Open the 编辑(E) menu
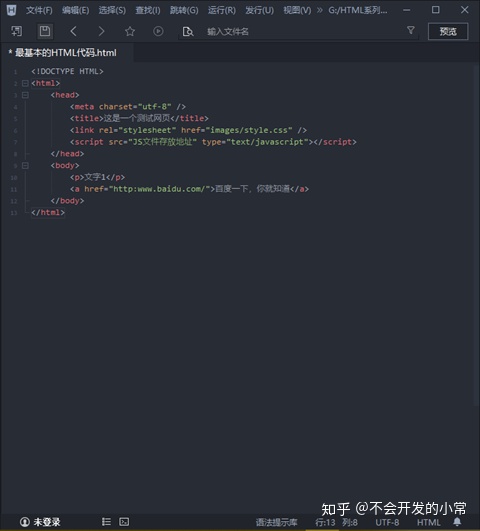The height and width of the screenshot is (531, 480). pyautogui.click(x=76, y=10)
